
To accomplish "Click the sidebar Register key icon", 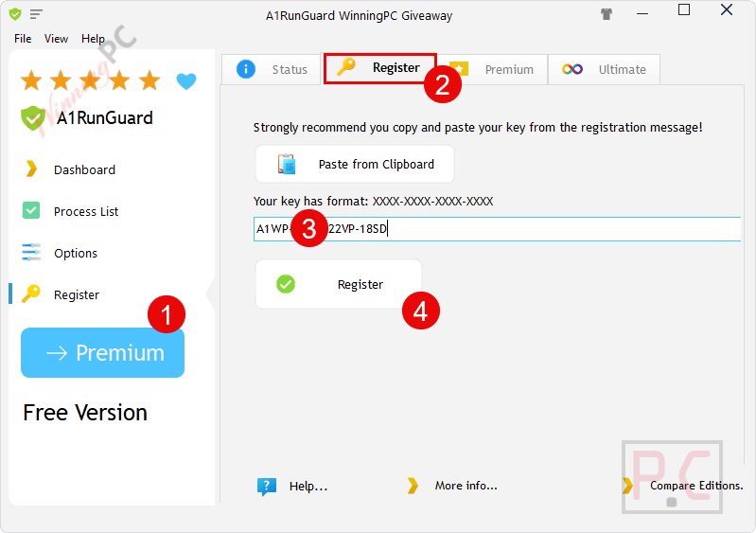I will tap(31, 293).
